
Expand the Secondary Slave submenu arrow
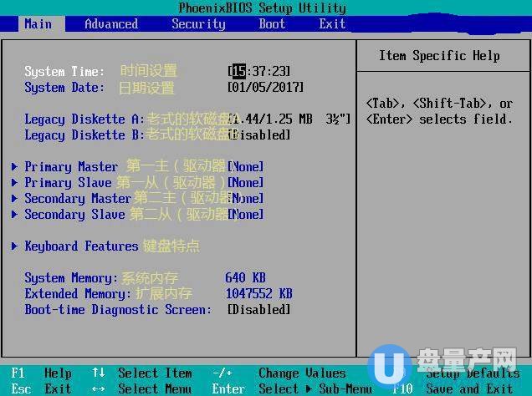click(15, 214)
